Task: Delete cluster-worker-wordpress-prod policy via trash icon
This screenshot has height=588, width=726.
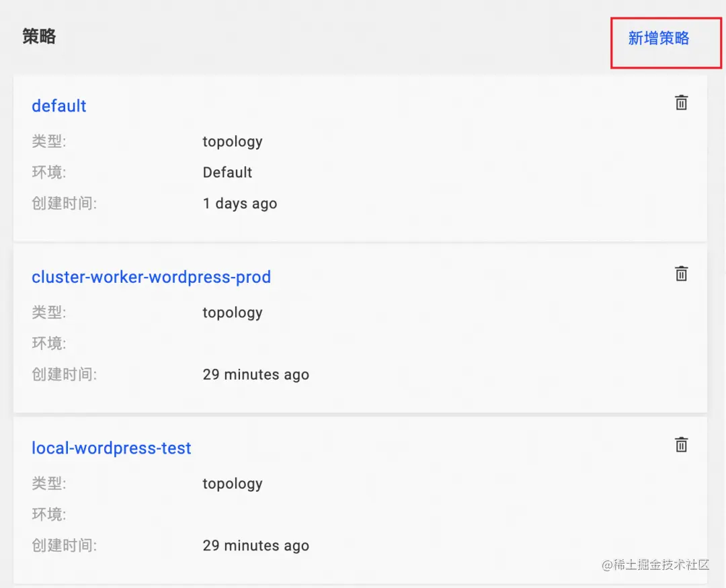Action: [681, 274]
